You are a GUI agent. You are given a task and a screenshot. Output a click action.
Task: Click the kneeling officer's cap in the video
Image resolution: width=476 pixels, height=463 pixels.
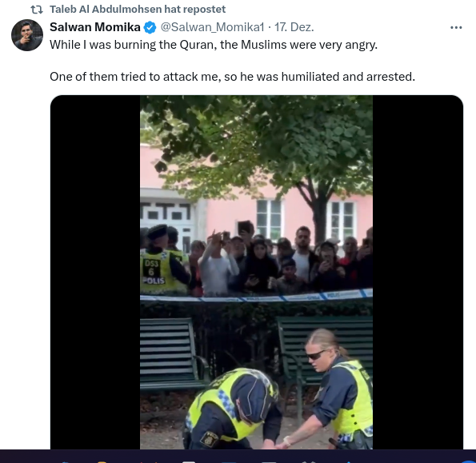[x=254, y=396]
